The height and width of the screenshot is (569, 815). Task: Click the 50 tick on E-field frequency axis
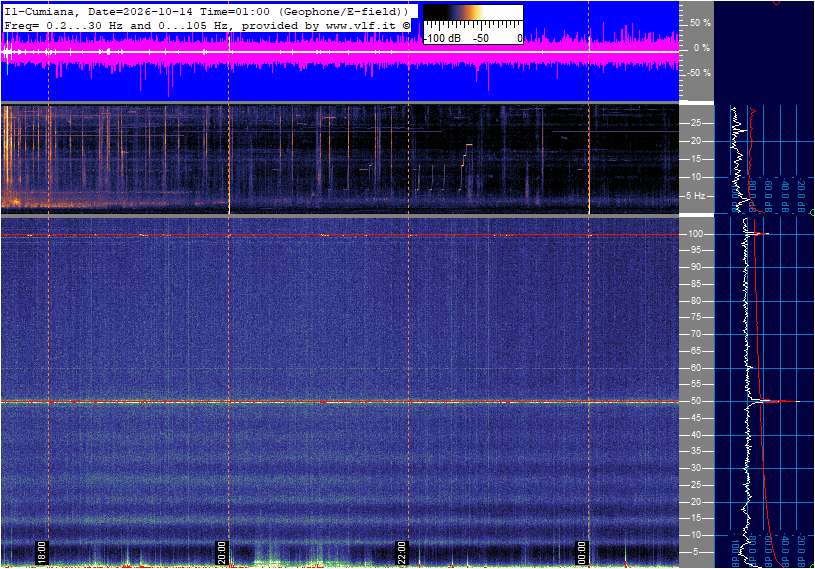pyautogui.click(x=695, y=401)
